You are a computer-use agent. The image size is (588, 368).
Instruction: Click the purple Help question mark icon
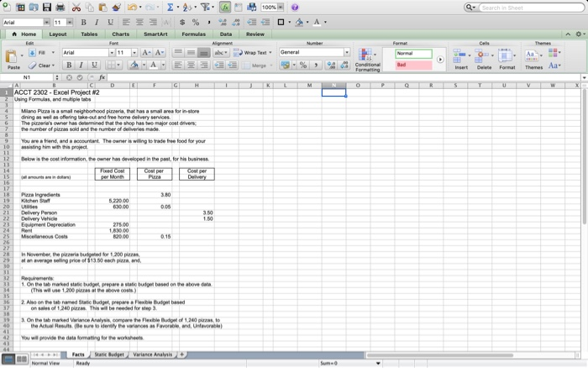(x=295, y=7)
